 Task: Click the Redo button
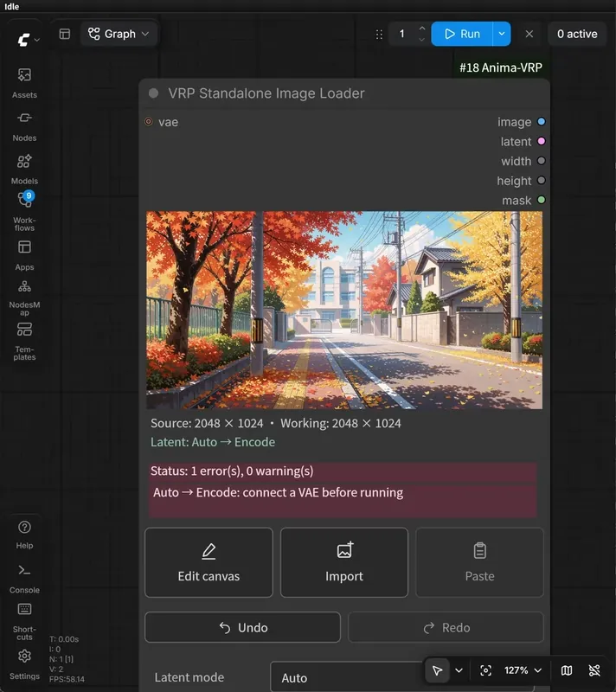coord(446,627)
